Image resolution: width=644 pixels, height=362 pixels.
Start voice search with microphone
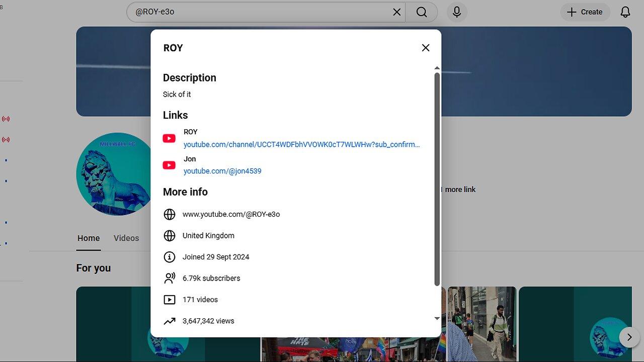tap(457, 12)
